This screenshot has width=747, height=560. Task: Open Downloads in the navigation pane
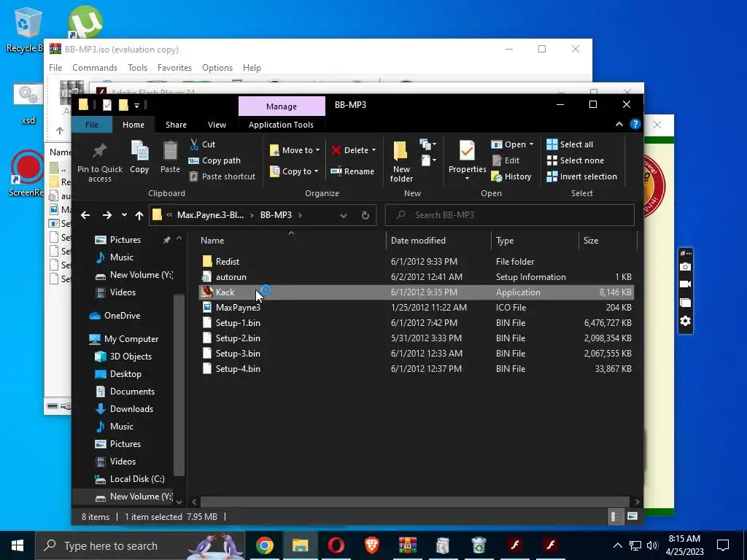click(x=131, y=409)
